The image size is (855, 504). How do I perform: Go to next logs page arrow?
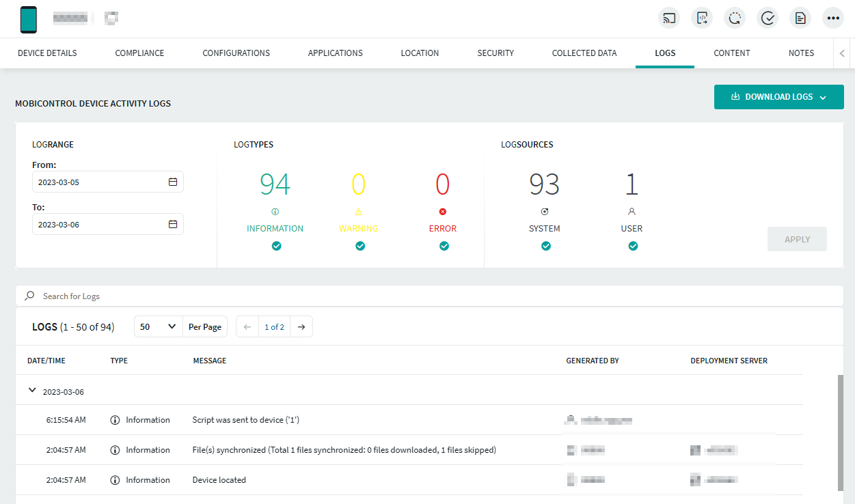[301, 327]
